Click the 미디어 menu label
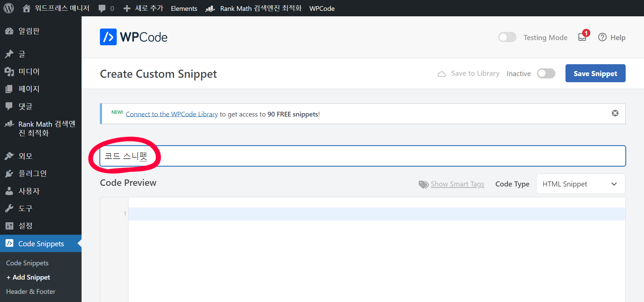644x302 pixels. tap(29, 71)
